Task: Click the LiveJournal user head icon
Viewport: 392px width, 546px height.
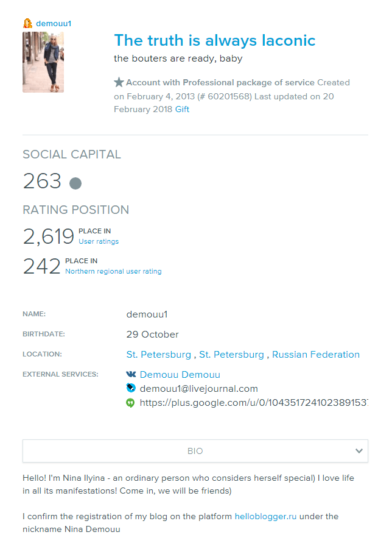Action: click(27, 23)
